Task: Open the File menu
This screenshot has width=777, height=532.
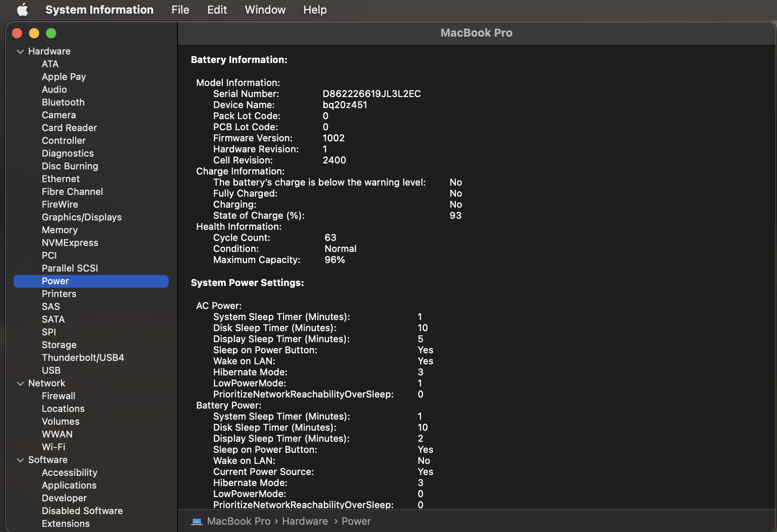Action: point(180,10)
